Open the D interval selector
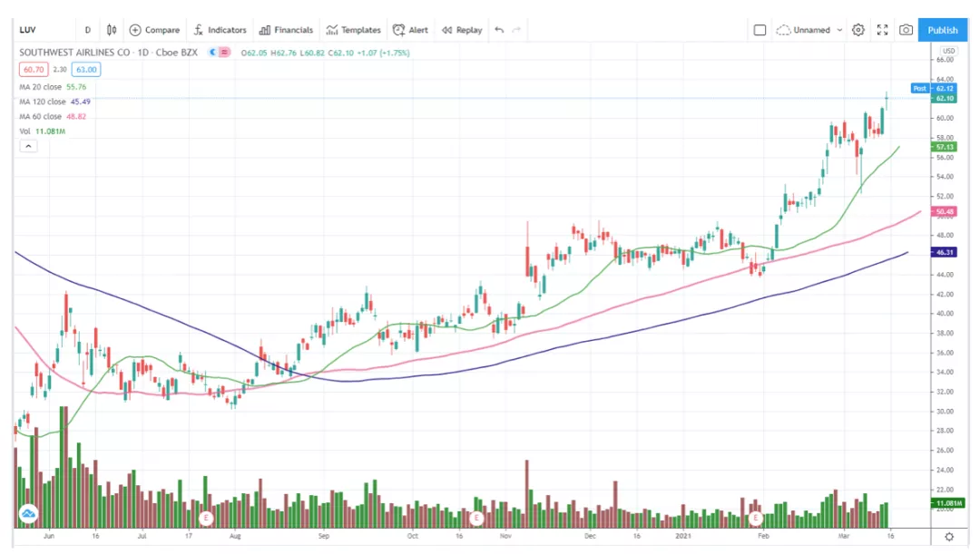This screenshot has height=554, width=980. pyautogui.click(x=87, y=29)
